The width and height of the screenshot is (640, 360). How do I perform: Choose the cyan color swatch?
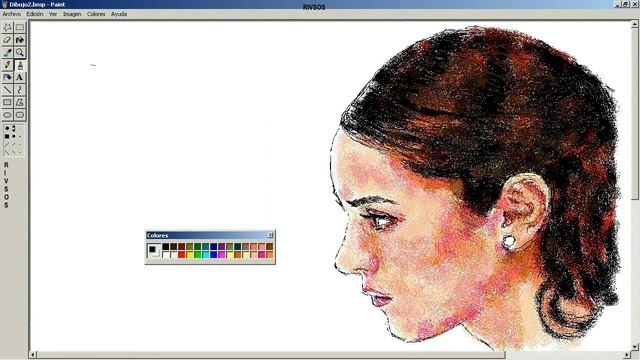pyautogui.click(x=206, y=255)
